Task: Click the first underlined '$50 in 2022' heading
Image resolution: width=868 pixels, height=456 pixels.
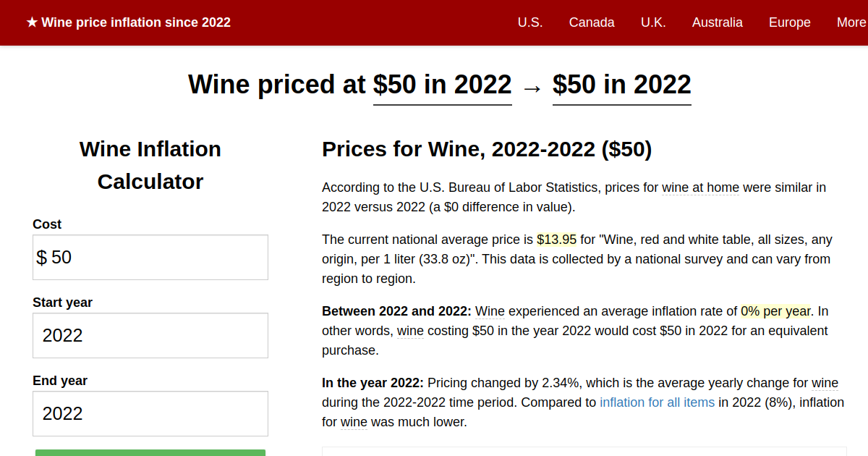Action: 442,85
